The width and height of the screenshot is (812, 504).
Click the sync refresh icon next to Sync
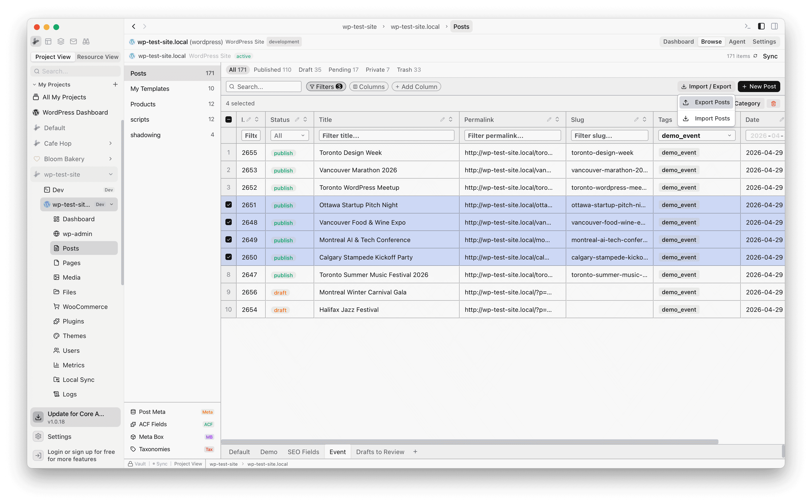pos(755,56)
